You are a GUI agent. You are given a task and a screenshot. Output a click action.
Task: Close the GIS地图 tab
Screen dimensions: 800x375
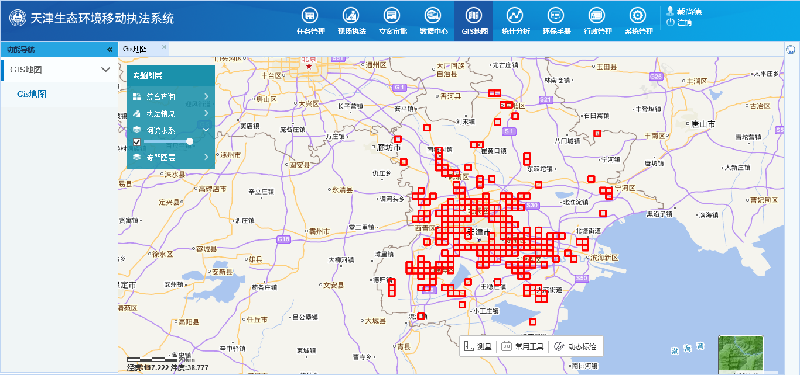point(164,47)
